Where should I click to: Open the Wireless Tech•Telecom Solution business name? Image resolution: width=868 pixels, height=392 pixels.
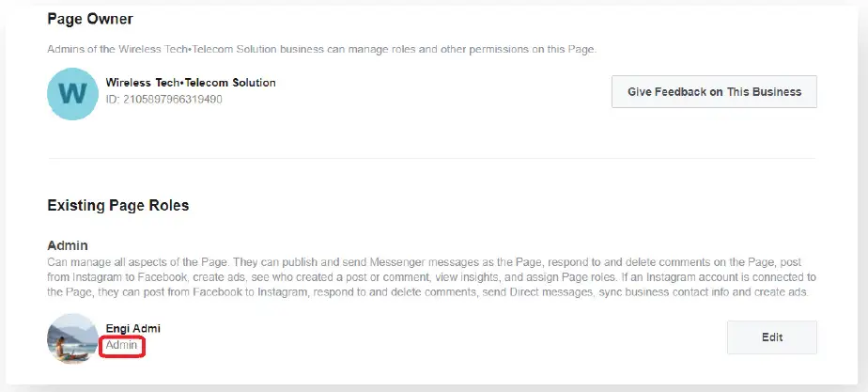191,83
